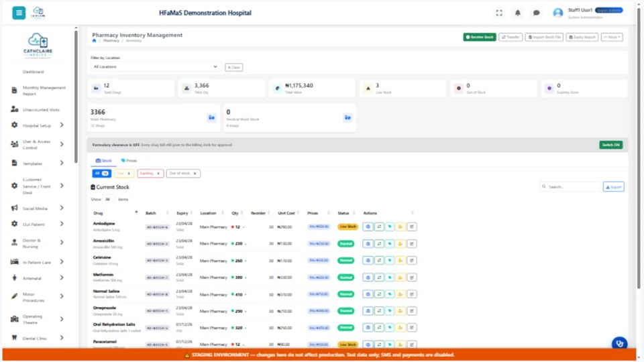The width and height of the screenshot is (644, 362).
Task: Click the Receive Stock button
Action: [480, 37]
